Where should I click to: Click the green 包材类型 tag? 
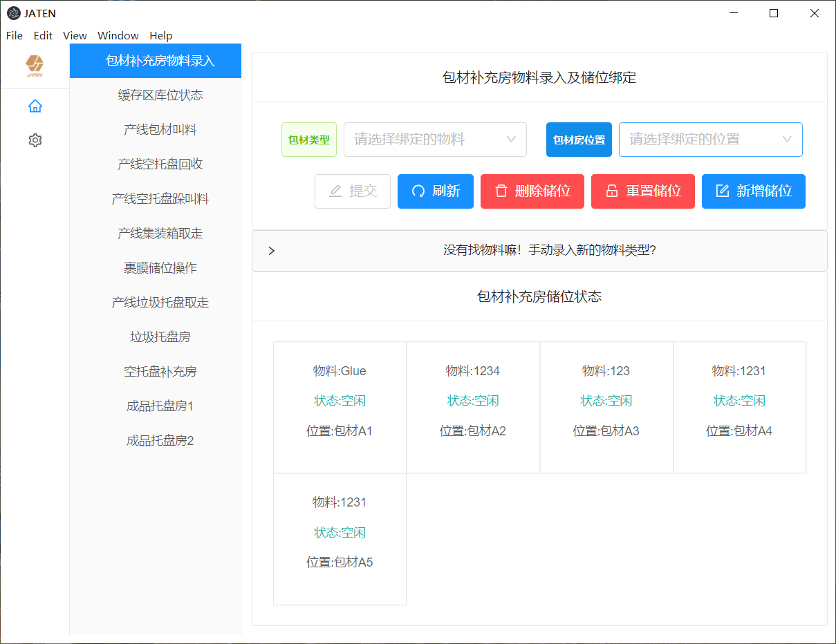(309, 140)
